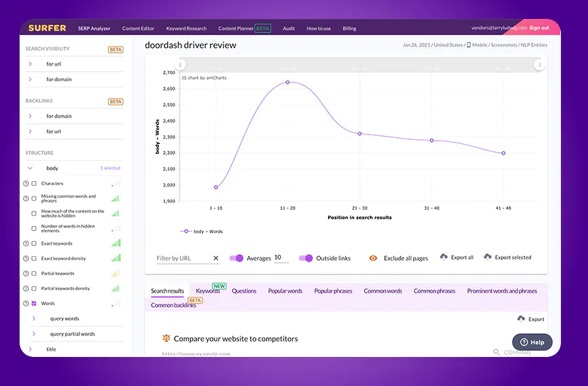
Task: Open How to use page
Action: [x=319, y=28]
